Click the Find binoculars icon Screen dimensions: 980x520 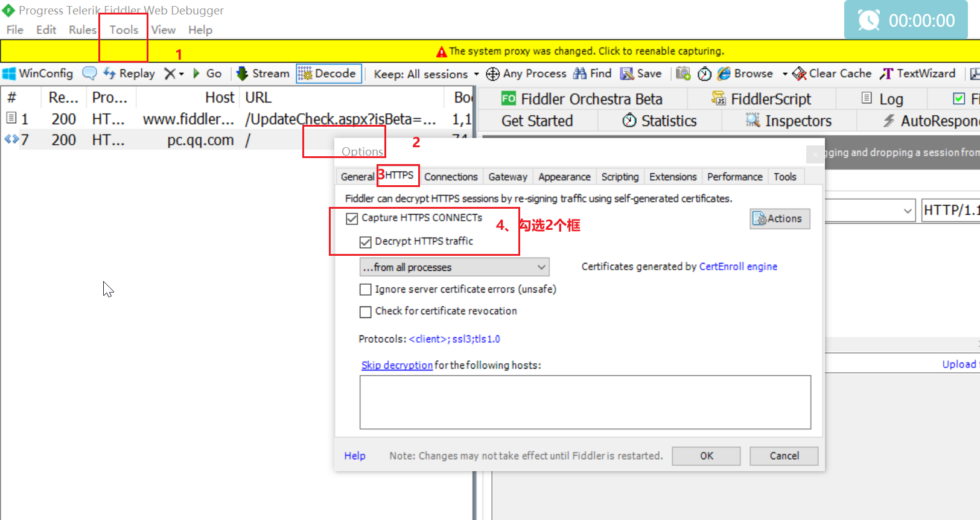click(x=580, y=74)
